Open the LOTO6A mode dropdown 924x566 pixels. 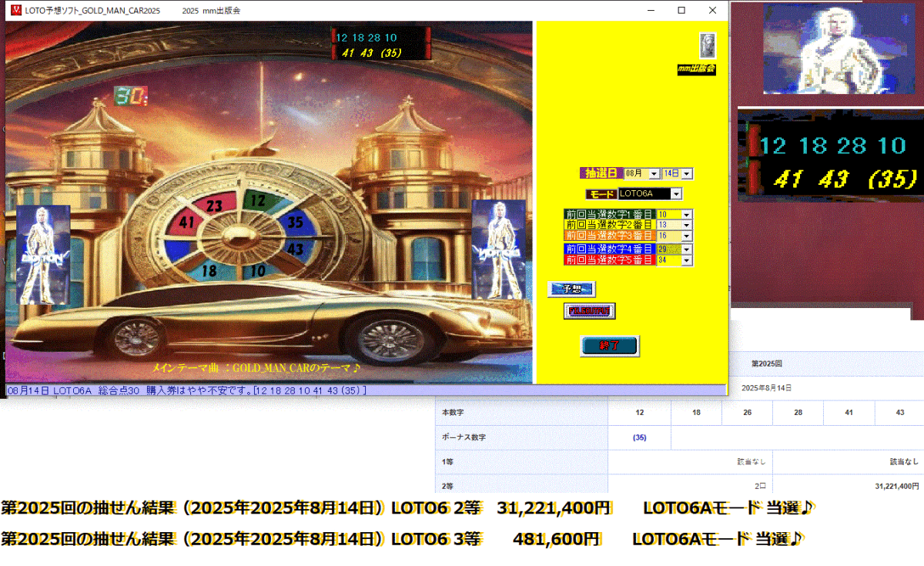click(x=676, y=194)
